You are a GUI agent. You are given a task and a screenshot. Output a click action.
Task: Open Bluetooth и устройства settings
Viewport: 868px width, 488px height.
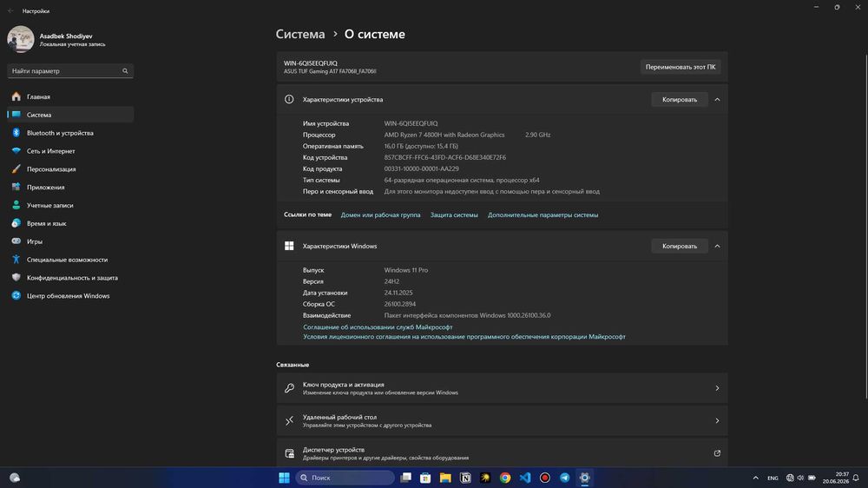pyautogui.click(x=70, y=133)
